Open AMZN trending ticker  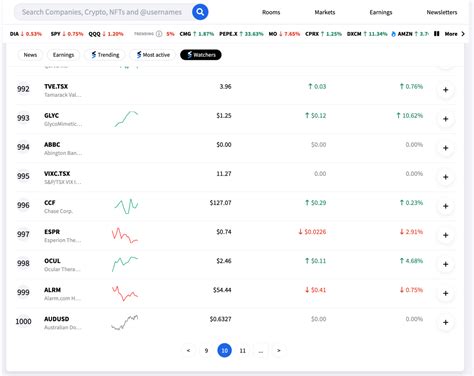[411, 34]
